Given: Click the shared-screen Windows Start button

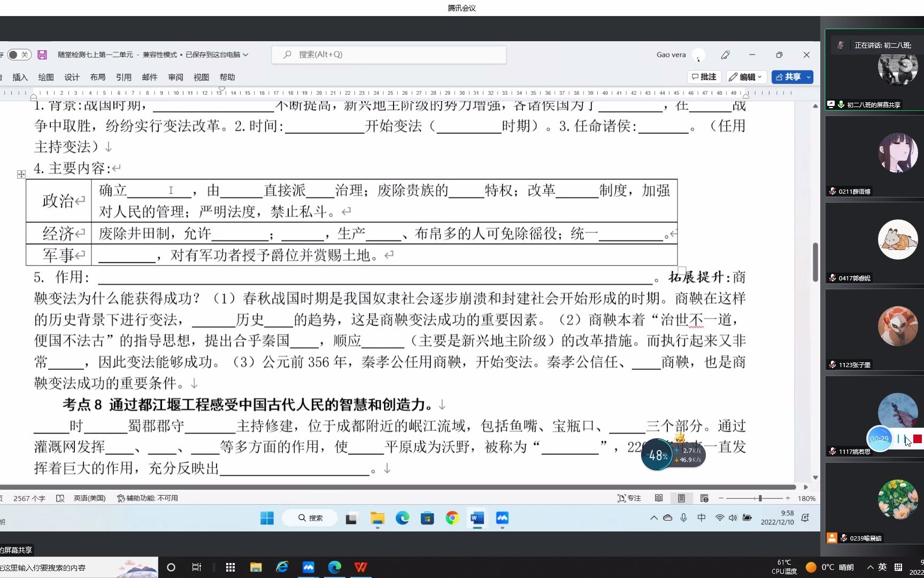Looking at the screenshot, I should 267,518.
